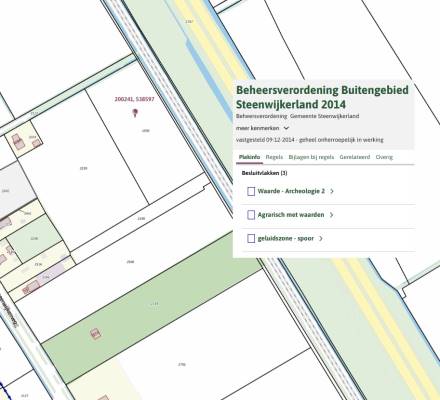Open the Gerelateerd tab
Image resolution: width=440 pixels, height=400 pixels.
point(355,157)
